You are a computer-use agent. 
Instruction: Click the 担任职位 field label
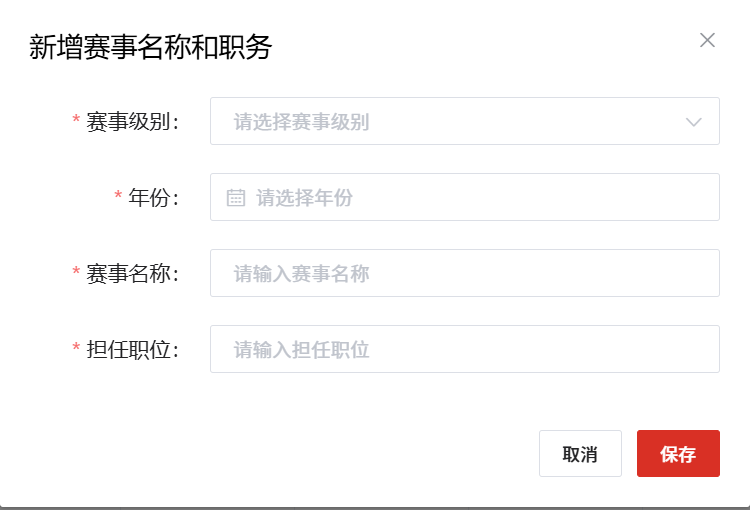[132, 350]
